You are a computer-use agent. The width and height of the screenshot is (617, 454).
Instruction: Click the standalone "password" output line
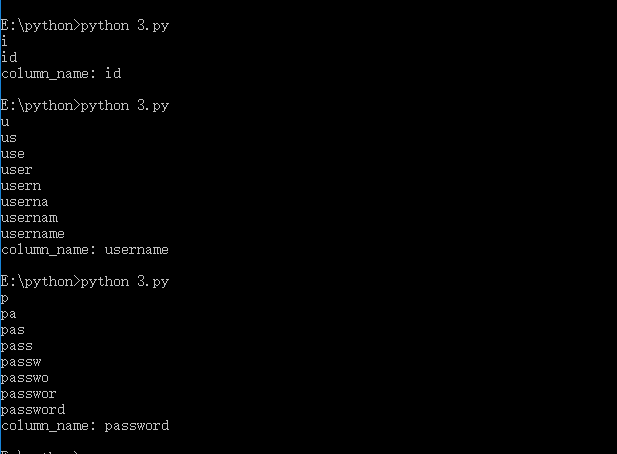tap(33, 409)
